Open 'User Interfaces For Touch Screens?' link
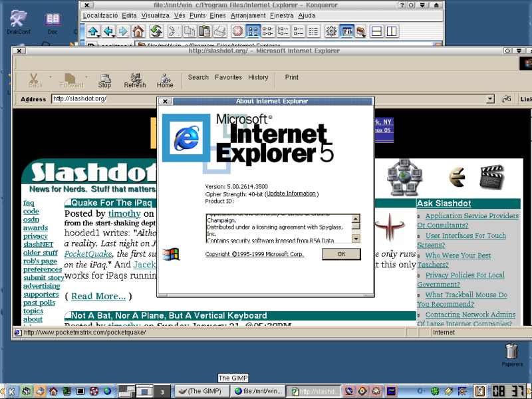This screenshot has width=532, height=399. click(462, 240)
